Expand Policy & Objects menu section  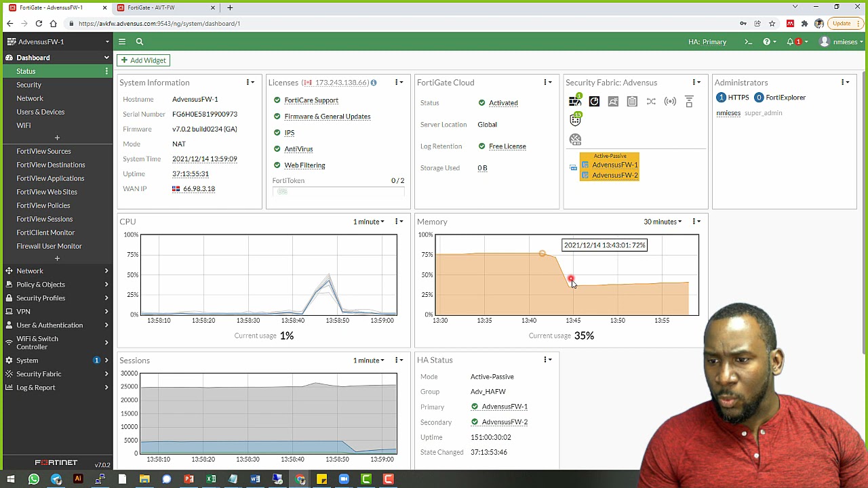[x=57, y=285]
